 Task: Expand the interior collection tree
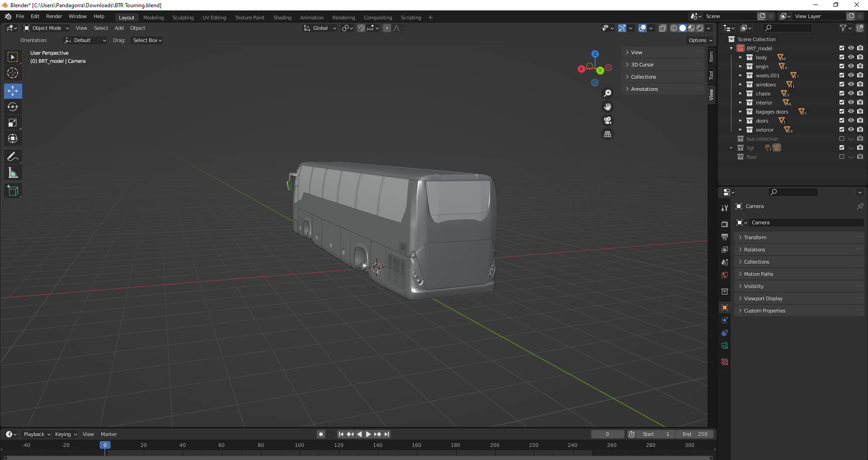pos(741,103)
